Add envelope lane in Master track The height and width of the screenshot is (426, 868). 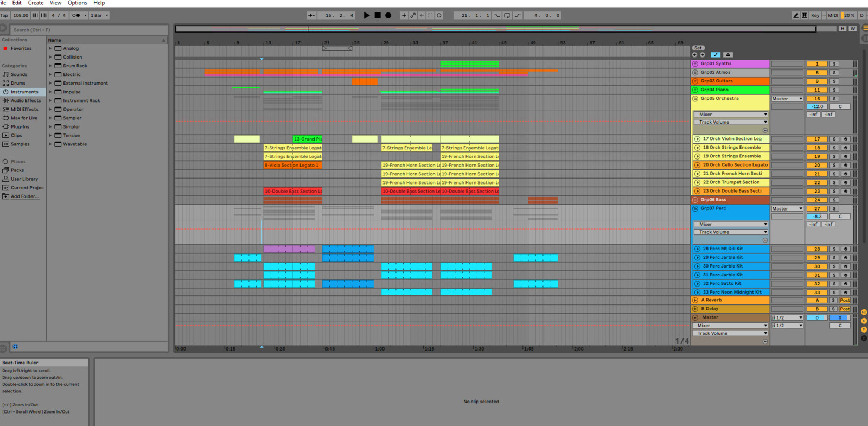coord(765,341)
